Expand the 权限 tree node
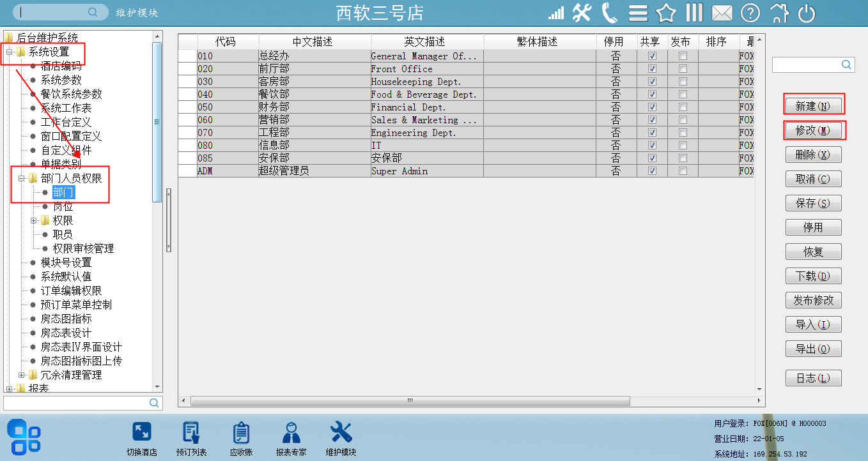The width and height of the screenshot is (868, 461). point(33,220)
